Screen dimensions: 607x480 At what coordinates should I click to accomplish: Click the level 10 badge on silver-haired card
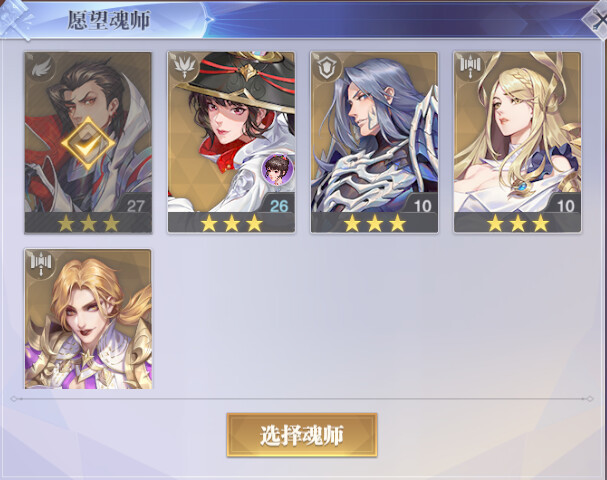422,206
